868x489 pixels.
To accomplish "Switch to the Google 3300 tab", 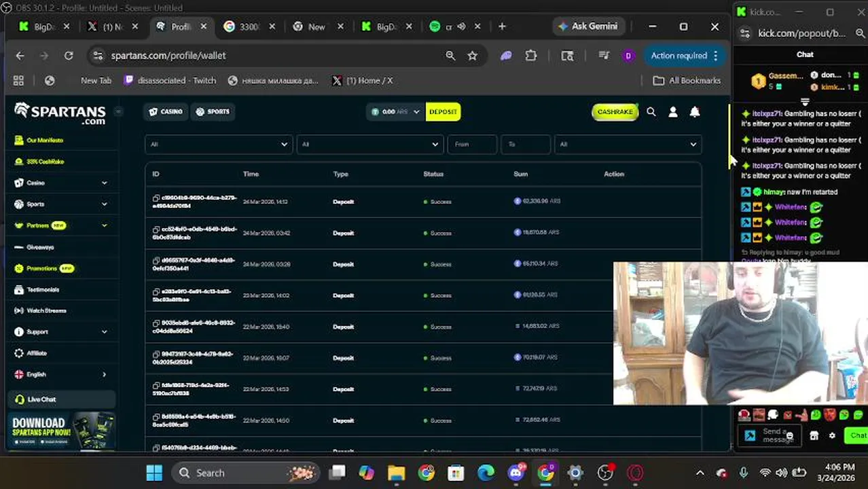I will point(249,26).
